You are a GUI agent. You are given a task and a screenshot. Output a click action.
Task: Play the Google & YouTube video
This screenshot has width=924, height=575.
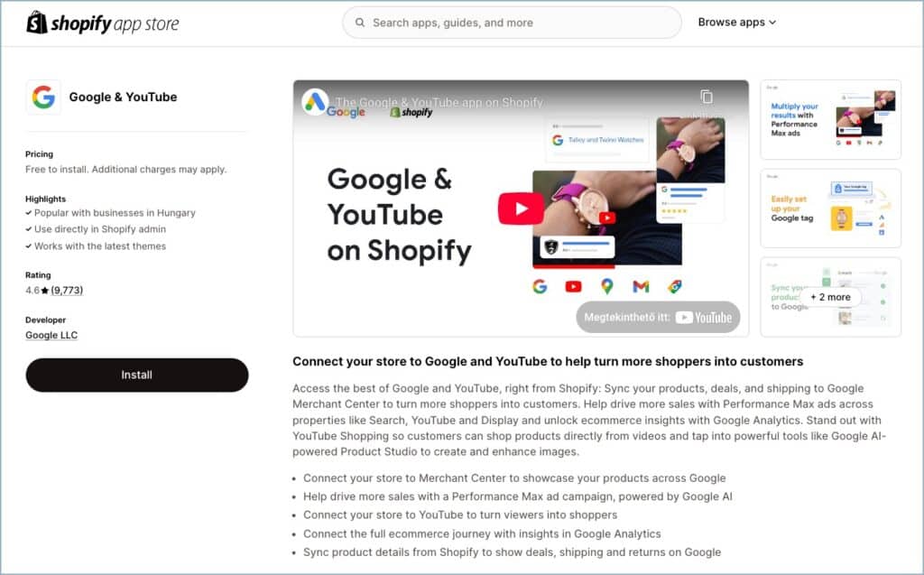click(521, 209)
